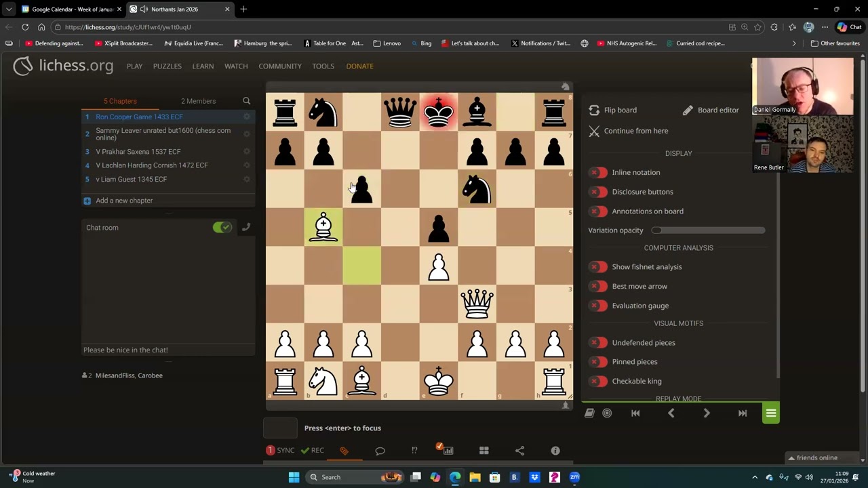The height and width of the screenshot is (488, 868).
Task: Toggle Undefended pieces motif
Action: click(598, 343)
